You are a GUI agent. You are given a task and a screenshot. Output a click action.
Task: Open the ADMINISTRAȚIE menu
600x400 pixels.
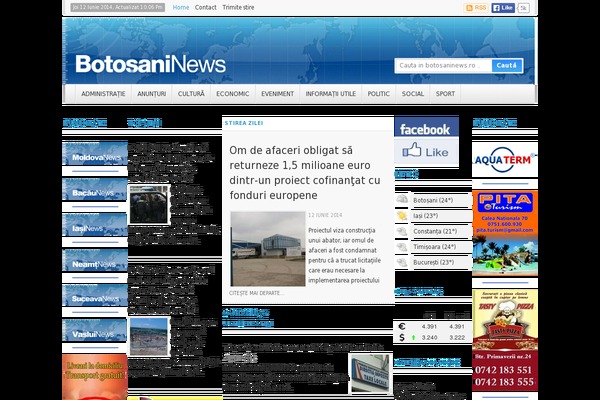pos(103,94)
